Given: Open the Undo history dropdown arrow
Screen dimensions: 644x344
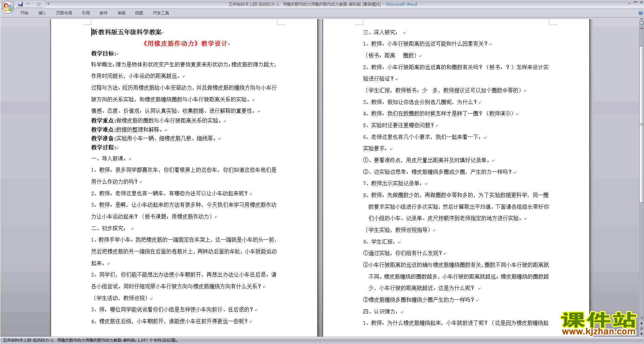Looking at the screenshot, I should click(x=33, y=4).
